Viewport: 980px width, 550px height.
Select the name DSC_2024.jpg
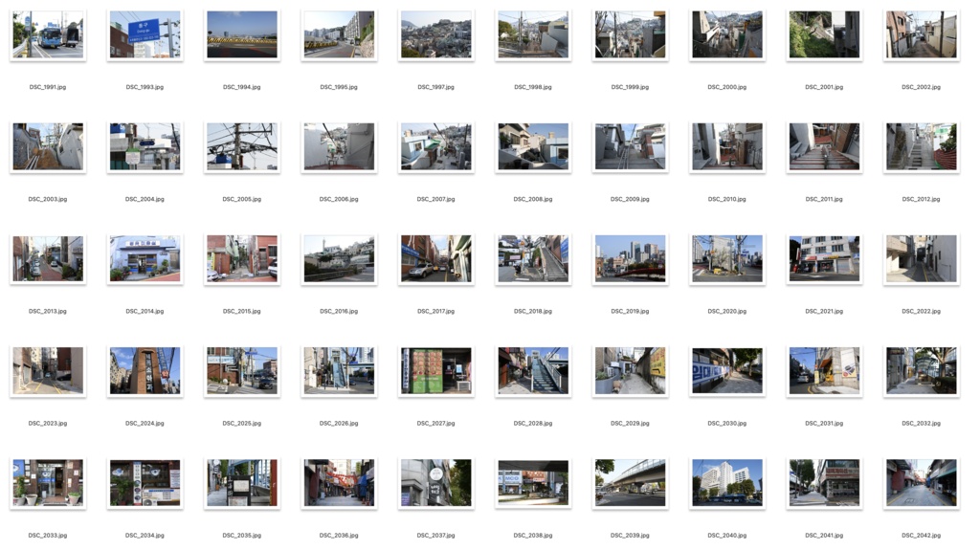[145, 424]
